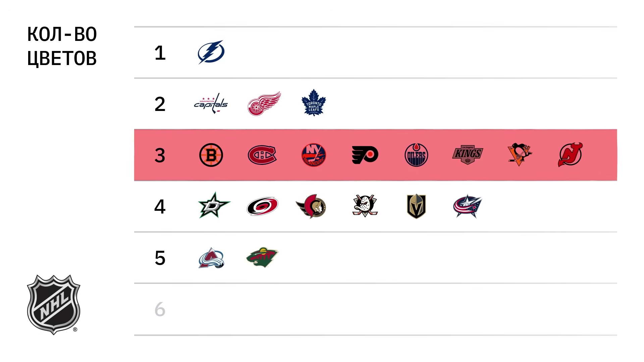This screenshot has width=644, height=362.
Task: Click the Ottawa Senators logo
Action: (x=311, y=206)
